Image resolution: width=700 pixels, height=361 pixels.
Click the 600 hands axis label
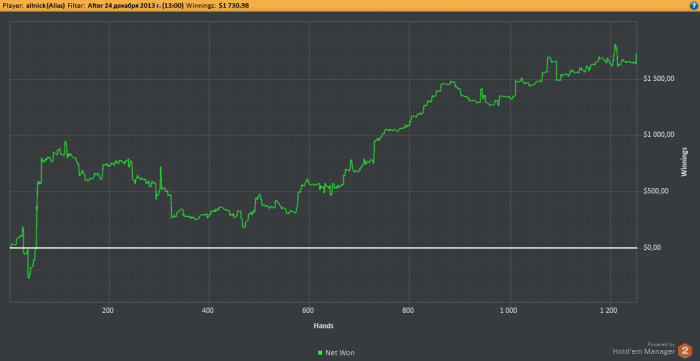click(x=308, y=311)
